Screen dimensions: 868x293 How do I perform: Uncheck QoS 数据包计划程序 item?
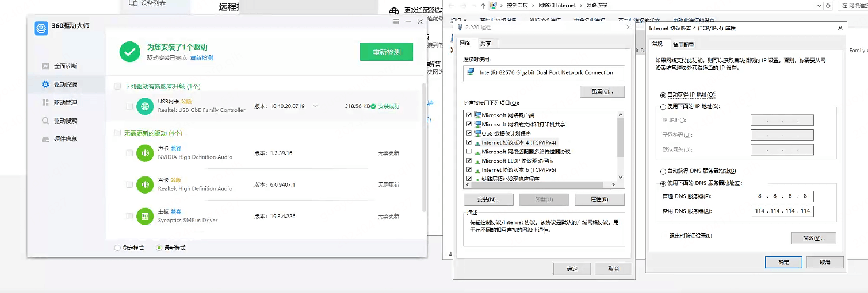[x=469, y=133]
